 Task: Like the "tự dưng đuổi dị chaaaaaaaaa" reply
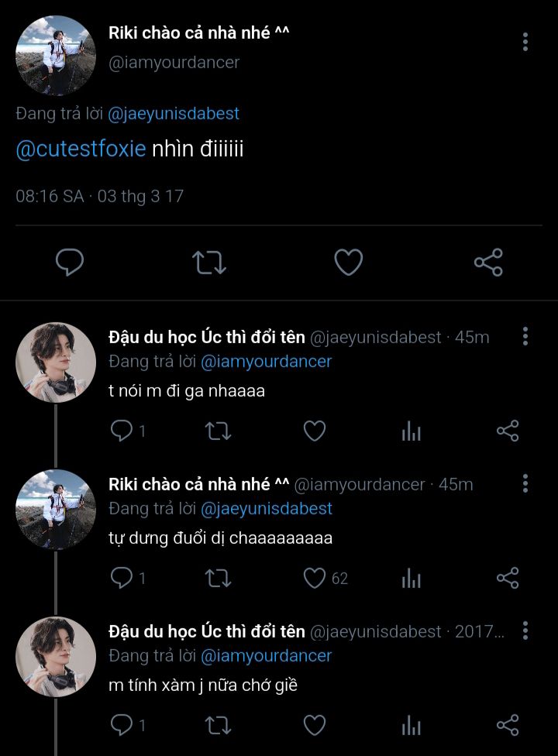[314, 578]
